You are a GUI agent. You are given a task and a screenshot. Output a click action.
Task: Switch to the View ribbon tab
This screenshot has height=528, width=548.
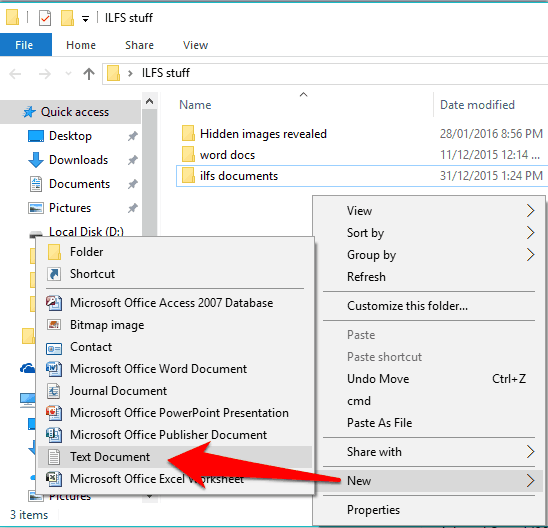pyautogui.click(x=195, y=45)
